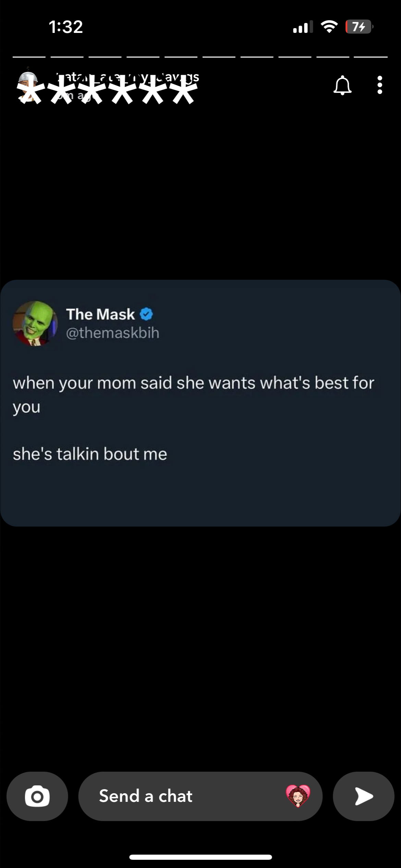Focus the Send a chat field
This screenshot has width=401, height=868.
(x=200, y=796)
